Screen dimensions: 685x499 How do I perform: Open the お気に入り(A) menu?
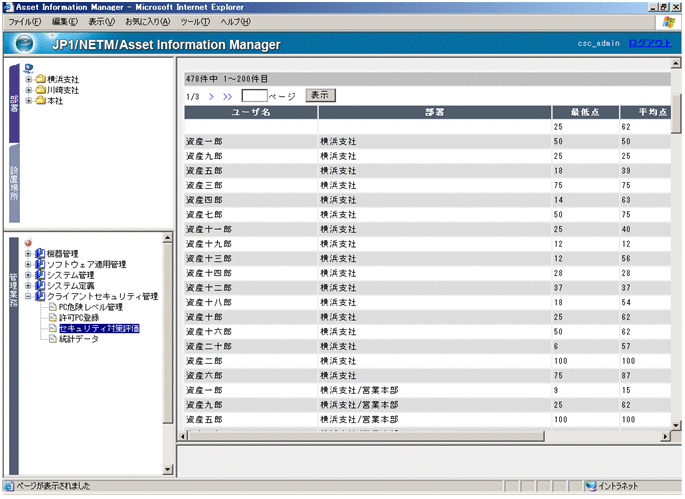[x=147, y=21]
